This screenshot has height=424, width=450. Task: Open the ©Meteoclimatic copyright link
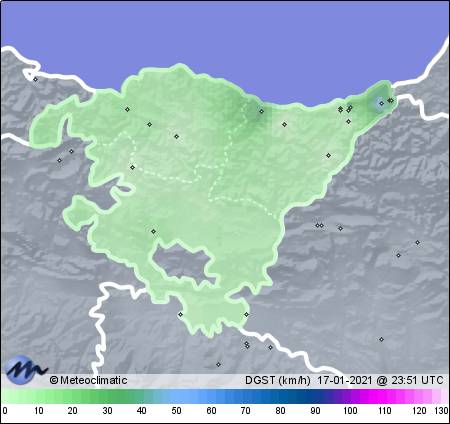pos(88,380)
